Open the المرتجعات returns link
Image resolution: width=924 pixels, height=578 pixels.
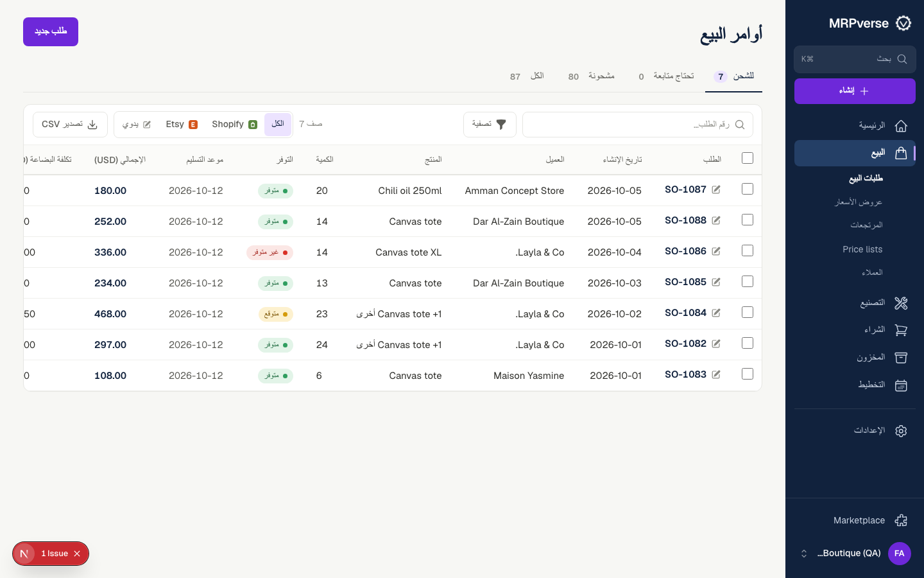click(866, 225)
